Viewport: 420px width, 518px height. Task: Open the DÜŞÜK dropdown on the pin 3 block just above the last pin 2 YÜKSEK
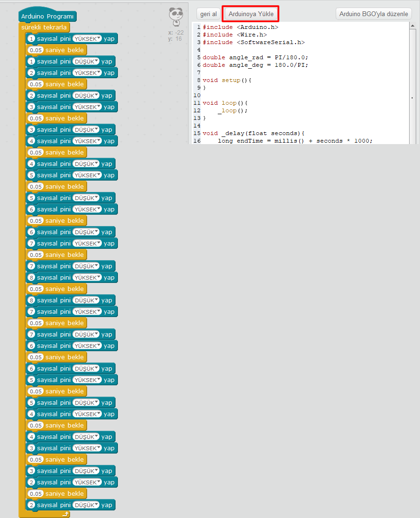click(86, 471)
